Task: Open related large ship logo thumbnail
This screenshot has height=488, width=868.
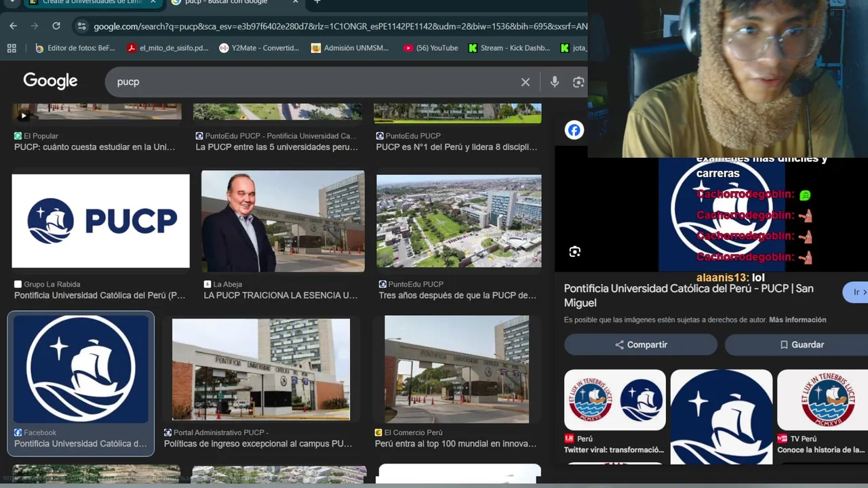Action: tap(722, 417)
